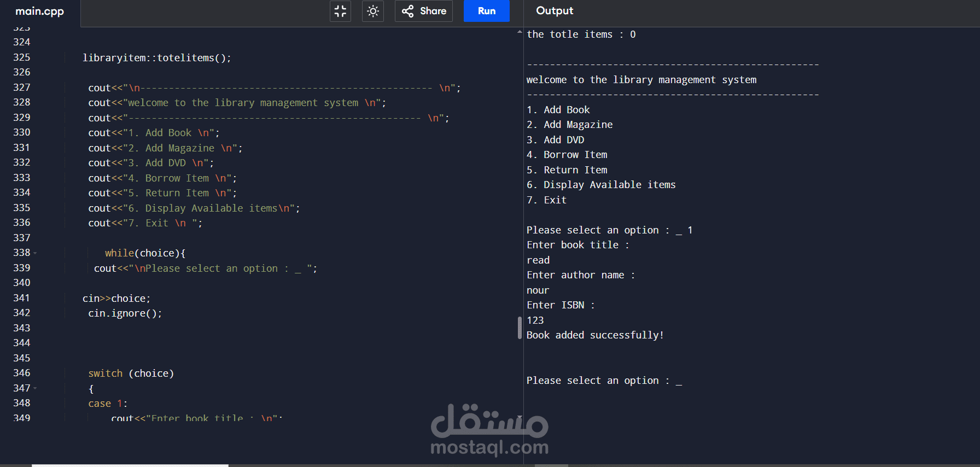
Task: Click the switch (choice) line
Action: 131,373
